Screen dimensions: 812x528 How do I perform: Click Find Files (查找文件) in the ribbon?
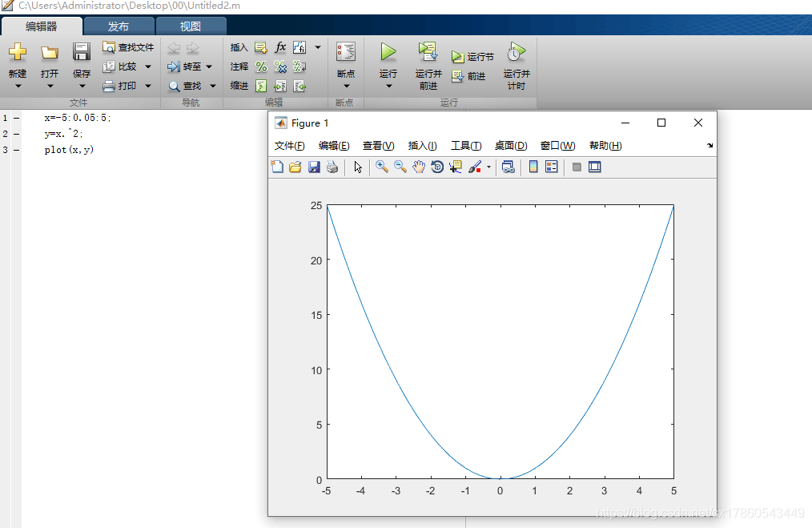[128, 47]
